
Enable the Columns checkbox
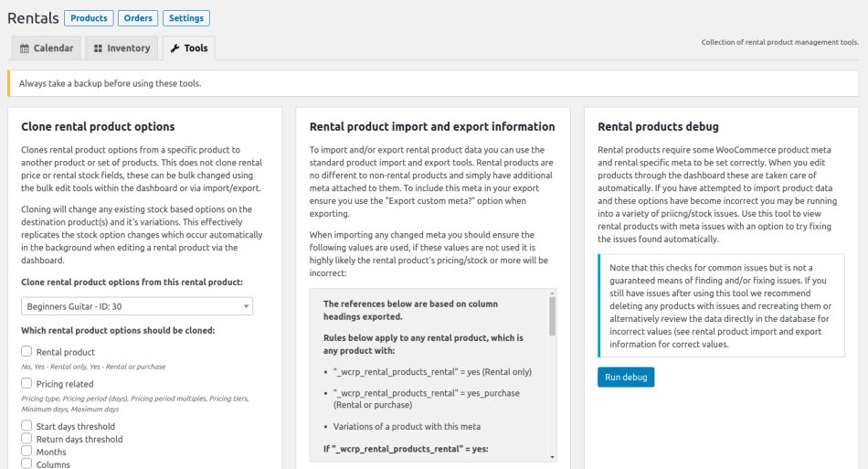click(26, 464)
